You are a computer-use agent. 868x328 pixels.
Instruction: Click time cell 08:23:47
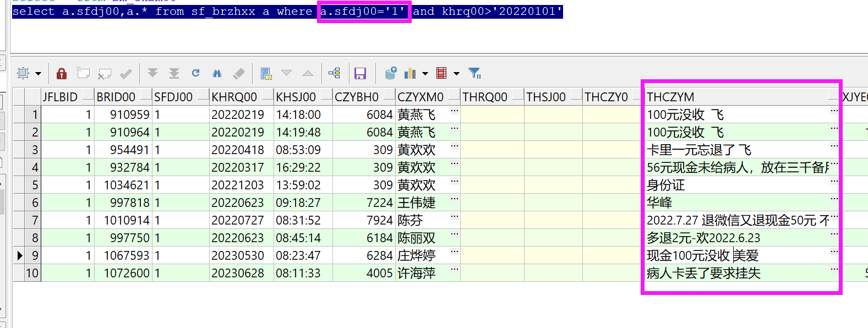coord(303,255)
